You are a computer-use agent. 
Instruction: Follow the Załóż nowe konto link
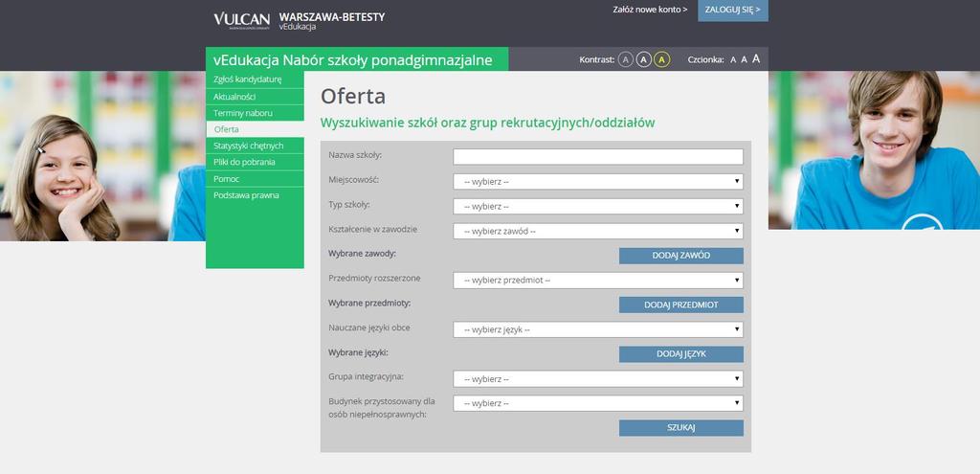pos(650,10)
